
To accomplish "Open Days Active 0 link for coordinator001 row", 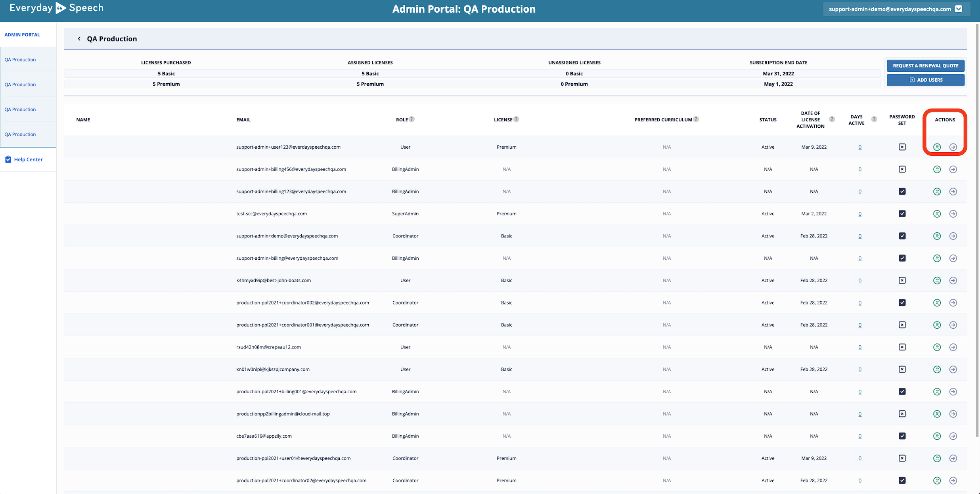I will (x=859, y=325).
